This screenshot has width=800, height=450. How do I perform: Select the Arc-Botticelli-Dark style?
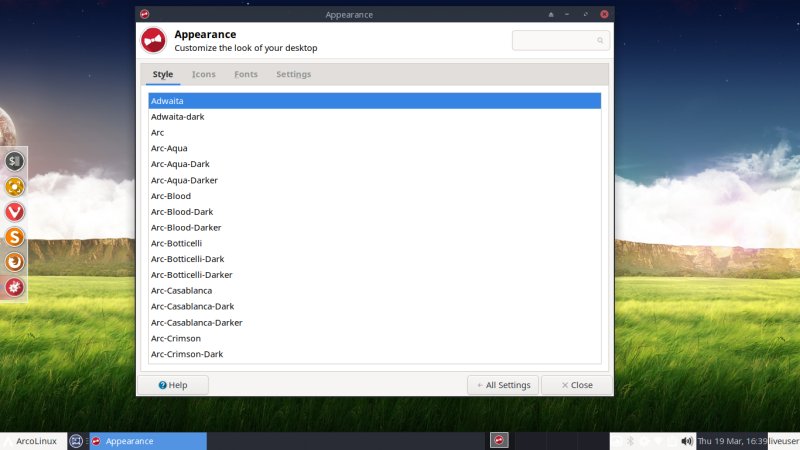[x=374, y=259]
